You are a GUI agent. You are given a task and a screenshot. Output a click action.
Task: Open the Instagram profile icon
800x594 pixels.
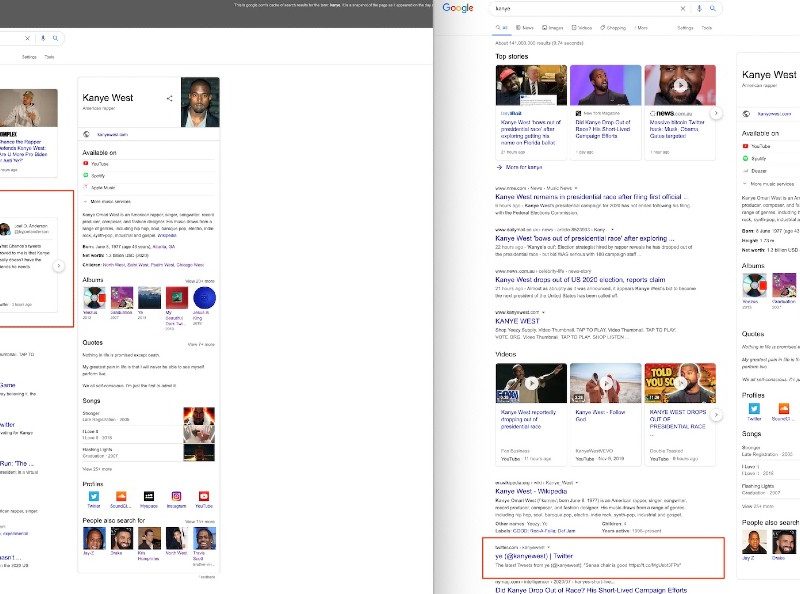coord(176,495)
